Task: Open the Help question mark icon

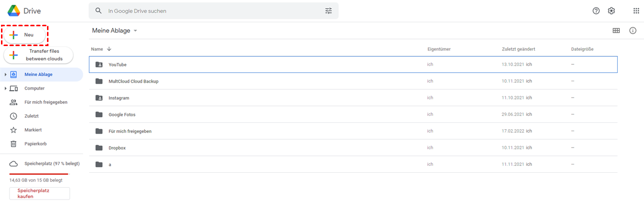Action: coord(596,11)
